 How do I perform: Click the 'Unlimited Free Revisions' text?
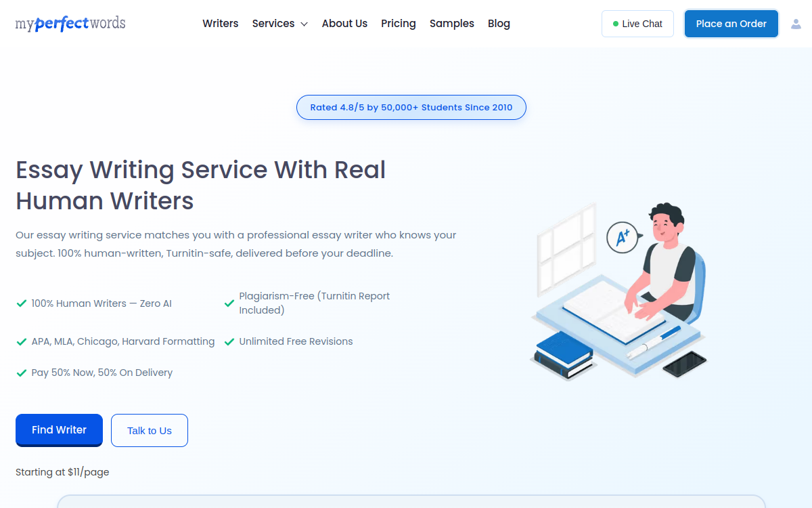(x=296, y=341)
